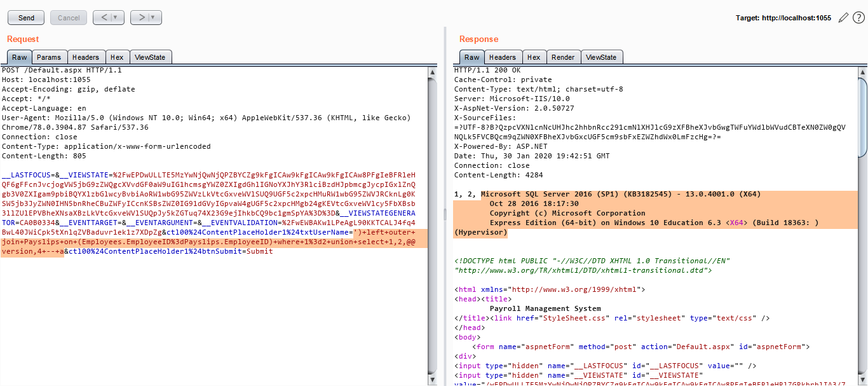868x386 pixels.
Task: Open help via the question mark icon
Action: 858,18
